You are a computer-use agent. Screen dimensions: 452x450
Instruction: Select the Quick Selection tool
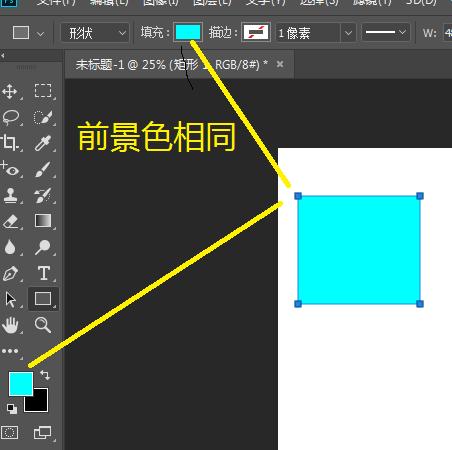tap(43, 117)
